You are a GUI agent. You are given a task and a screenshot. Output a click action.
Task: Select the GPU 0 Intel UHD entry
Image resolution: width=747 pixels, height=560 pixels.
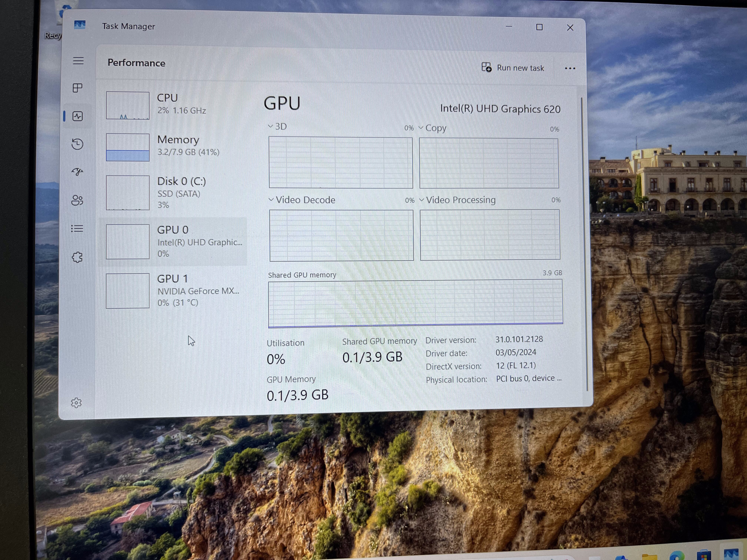click(173, 241)
